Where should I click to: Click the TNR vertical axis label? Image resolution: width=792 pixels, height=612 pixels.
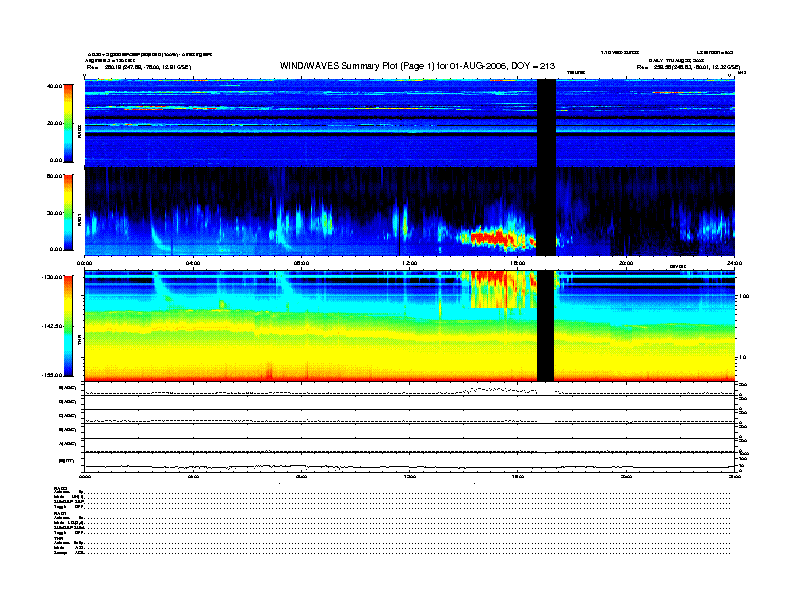(79, 340)
